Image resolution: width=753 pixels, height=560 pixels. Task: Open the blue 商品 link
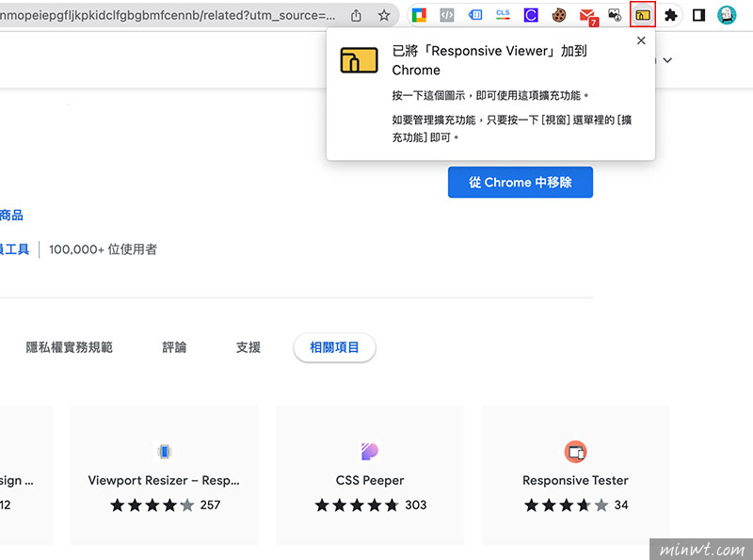[x=11, y=215]
